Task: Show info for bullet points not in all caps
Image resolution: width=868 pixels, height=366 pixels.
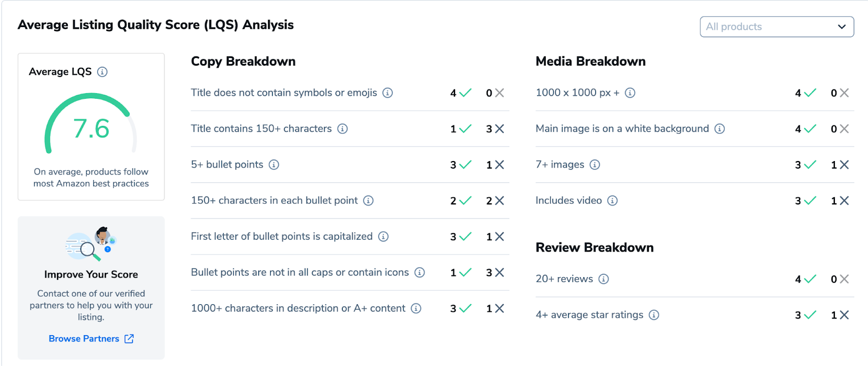Action: [419, 272]
